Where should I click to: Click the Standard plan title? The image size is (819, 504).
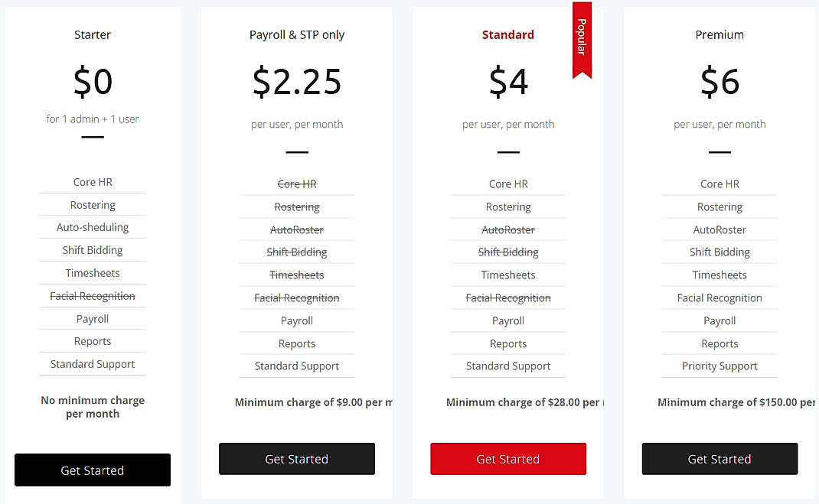[x=507, y=34]
